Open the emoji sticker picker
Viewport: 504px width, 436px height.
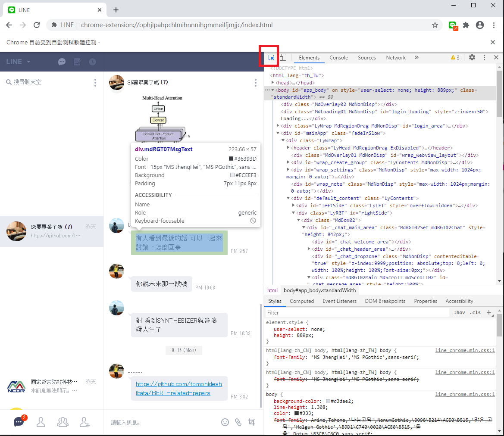click(225, 422)
